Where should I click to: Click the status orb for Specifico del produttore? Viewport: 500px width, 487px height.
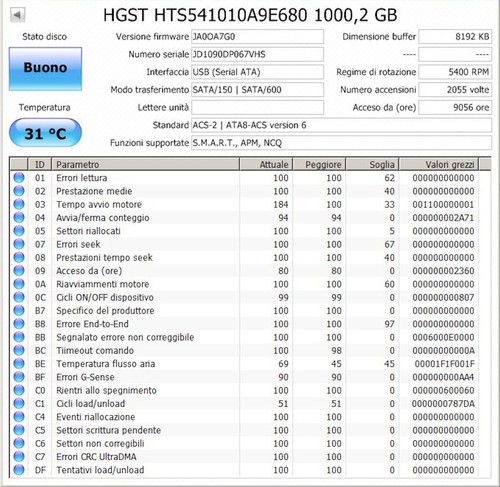(x=19, y=310)
